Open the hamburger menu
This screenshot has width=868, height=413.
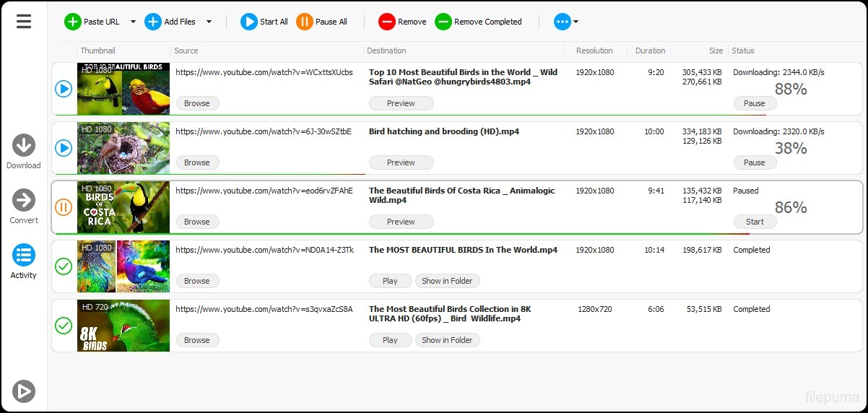[24, 22]
